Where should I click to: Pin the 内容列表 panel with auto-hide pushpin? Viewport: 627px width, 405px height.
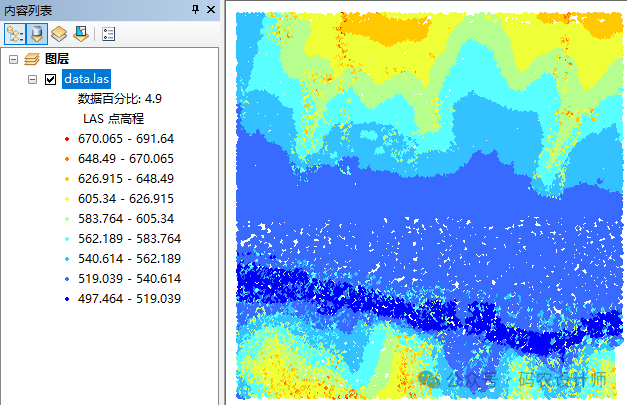click(194, 9)
